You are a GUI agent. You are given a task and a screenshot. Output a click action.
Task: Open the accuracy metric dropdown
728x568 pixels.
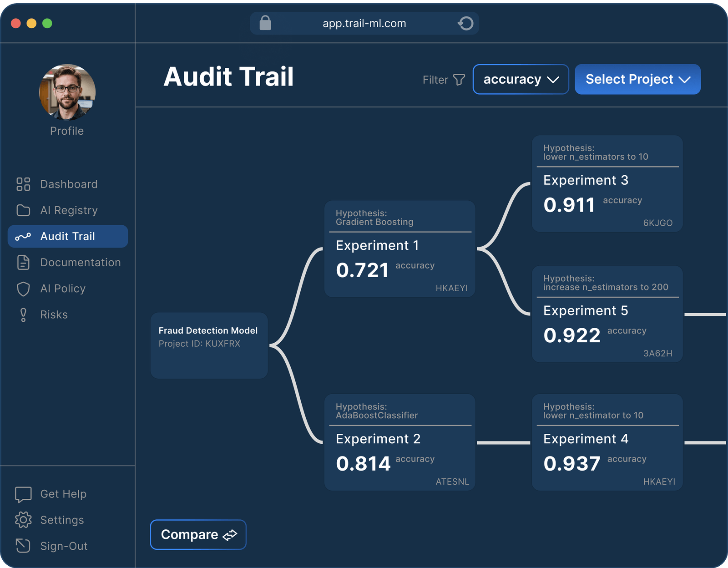(521, 79)
